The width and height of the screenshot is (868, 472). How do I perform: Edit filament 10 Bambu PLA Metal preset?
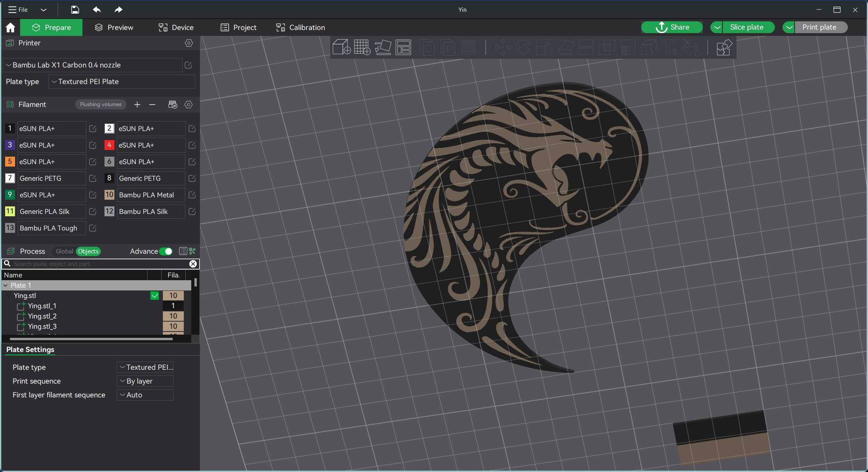(192, 195)
